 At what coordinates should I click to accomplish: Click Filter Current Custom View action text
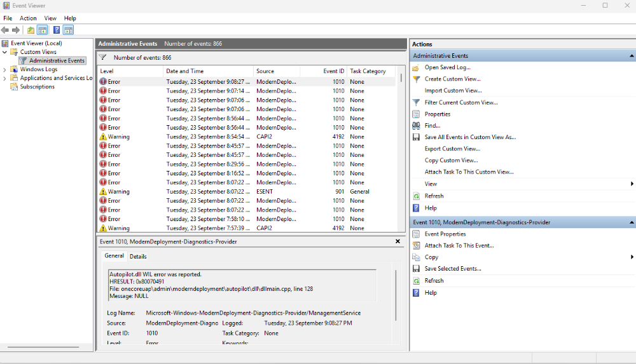[x=461, y=102]
